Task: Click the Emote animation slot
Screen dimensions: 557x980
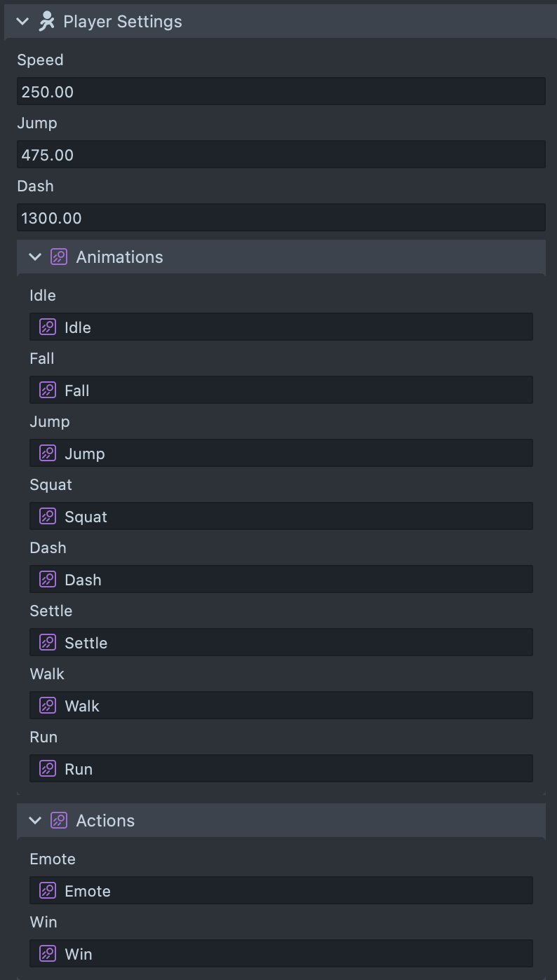Action: pos(281,890)
